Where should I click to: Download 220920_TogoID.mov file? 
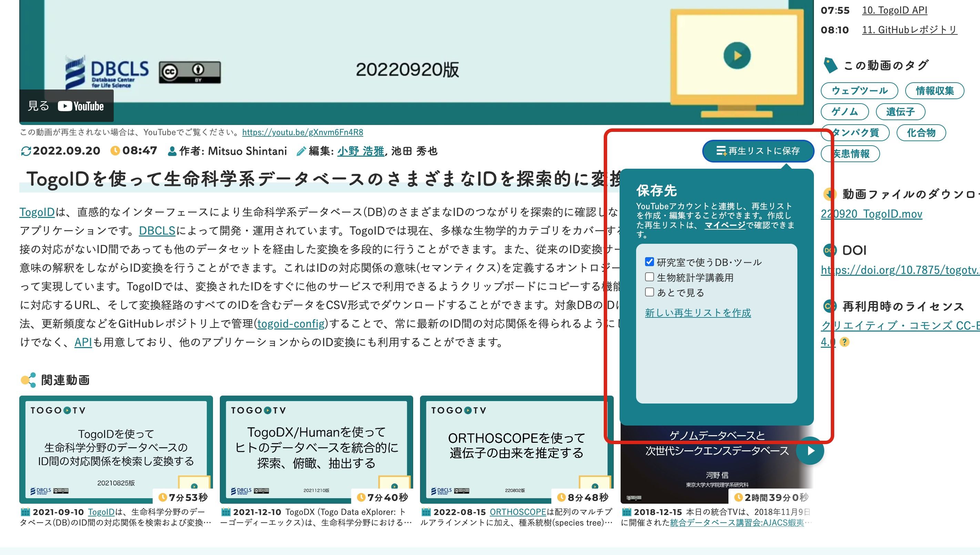coord(871,214)
